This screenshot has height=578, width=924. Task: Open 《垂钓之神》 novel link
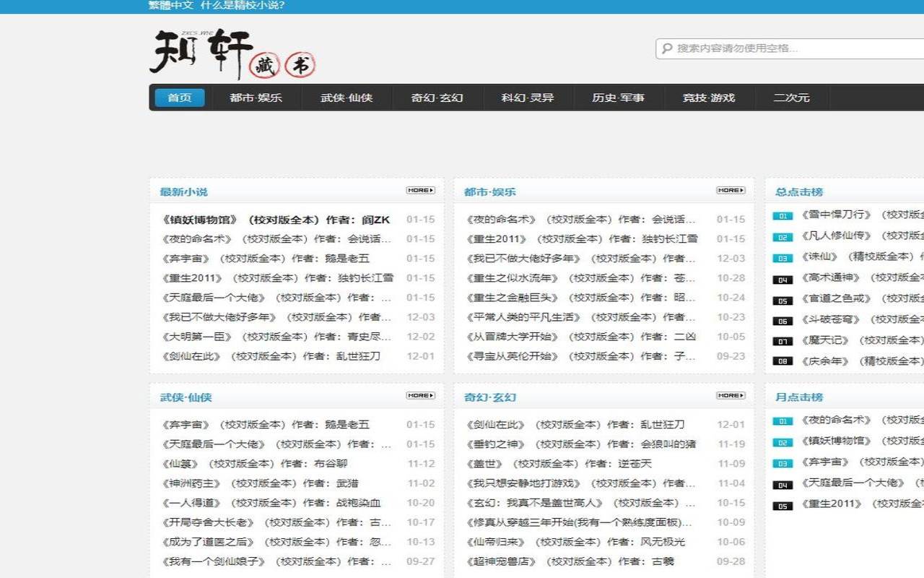pos(580,444)
